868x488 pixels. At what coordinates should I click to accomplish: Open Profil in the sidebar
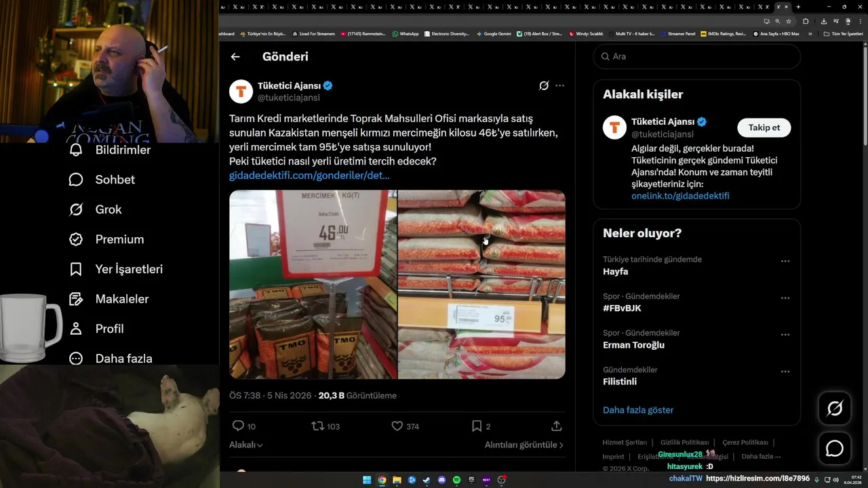(x=96, y=329)
